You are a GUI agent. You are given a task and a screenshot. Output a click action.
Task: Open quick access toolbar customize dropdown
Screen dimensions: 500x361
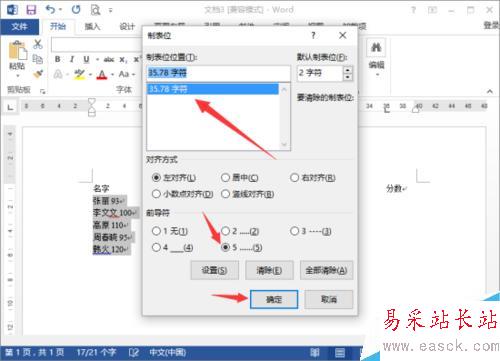click(x=110, y=10)
